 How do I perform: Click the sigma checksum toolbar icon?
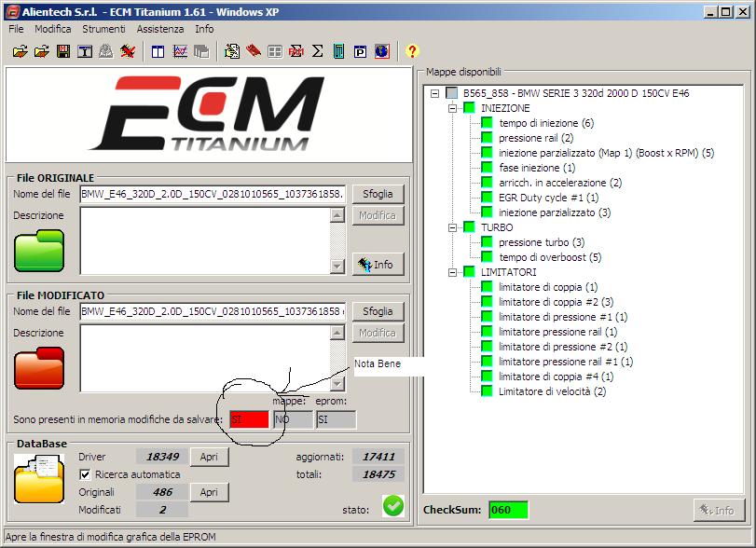[x=317, y=51]
